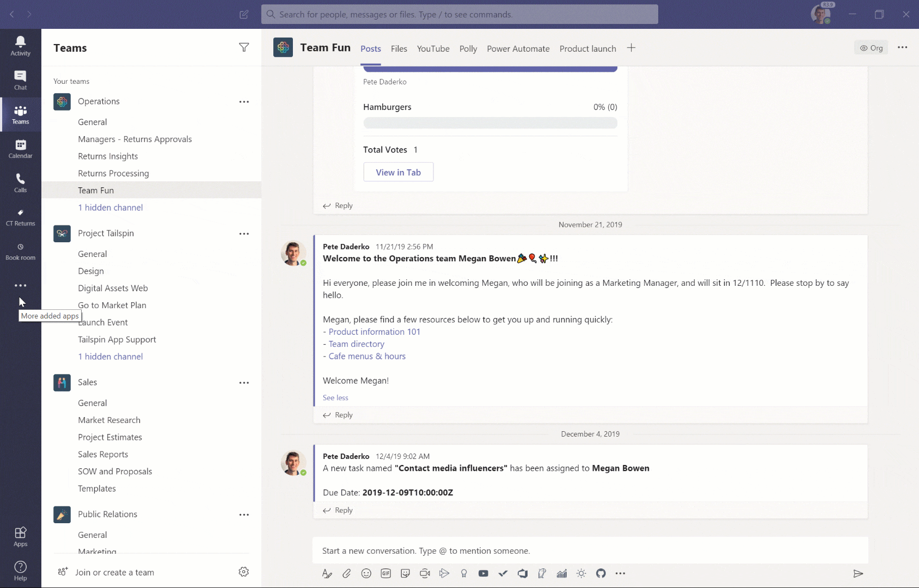This screenshot has height=588, width=919.
Task: Show more messaging extensions ellipsis
Action: [x=620, y=573]
